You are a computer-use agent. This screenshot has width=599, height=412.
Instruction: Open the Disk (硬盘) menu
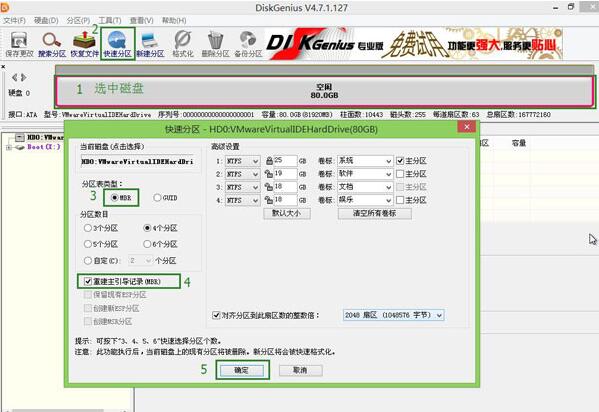click(x=46, y=20)
